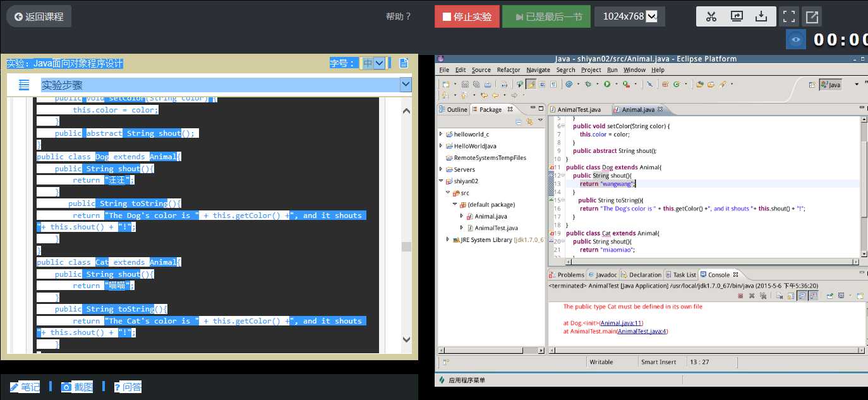This screenshot has width=868, height=400.
Task: Click Eclipse New file toolbar icon
Action: [x=446, y=84]
